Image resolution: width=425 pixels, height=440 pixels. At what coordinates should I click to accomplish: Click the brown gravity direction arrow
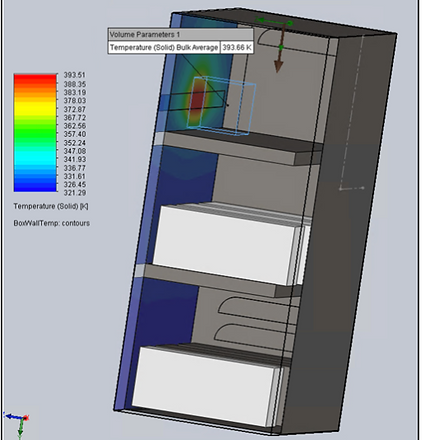[x=279, y=48]
